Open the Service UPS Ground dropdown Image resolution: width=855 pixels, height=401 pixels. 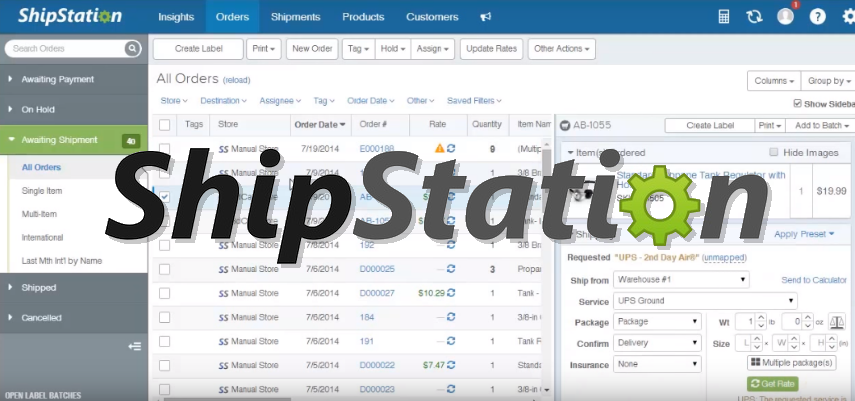click(705, 301)
